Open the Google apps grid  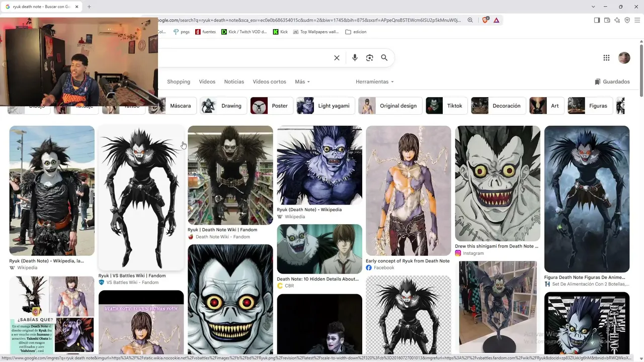click(606, 58)
